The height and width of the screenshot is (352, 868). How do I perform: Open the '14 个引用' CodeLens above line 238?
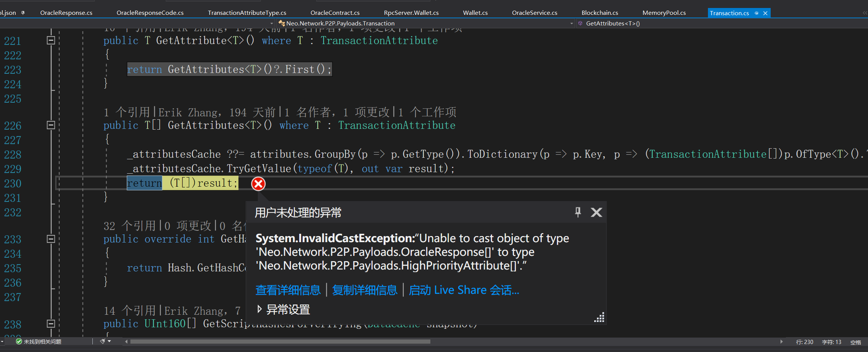point(130,311)
